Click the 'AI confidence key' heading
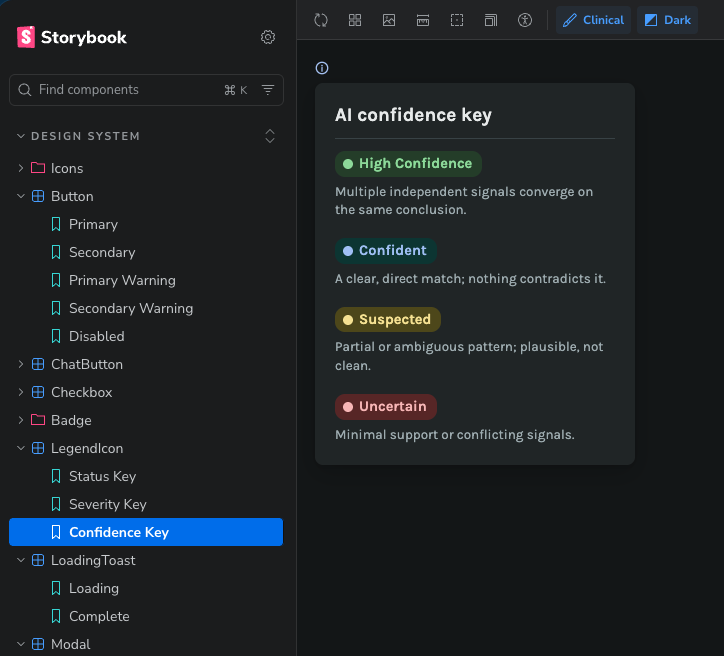Screen dimensions: 724x656 click(413, 115)
